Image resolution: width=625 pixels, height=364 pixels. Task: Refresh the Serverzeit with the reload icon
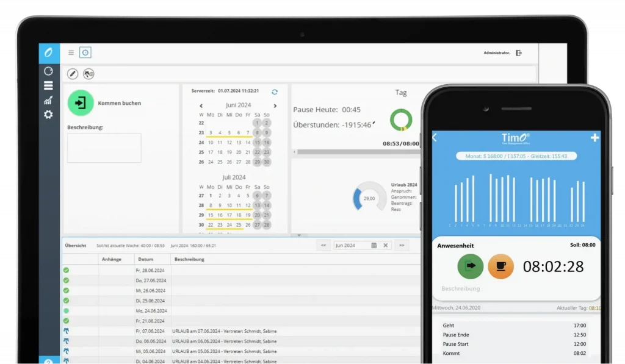[x=275, y=91]
